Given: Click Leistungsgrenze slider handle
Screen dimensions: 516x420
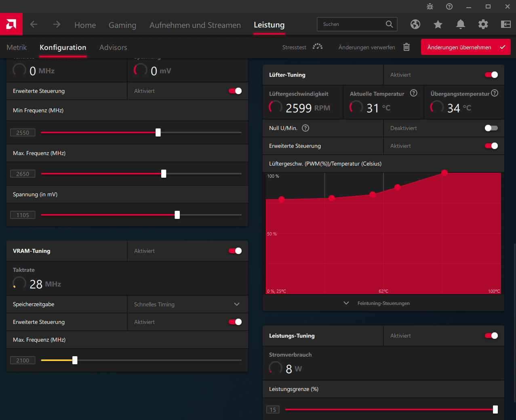Looking at the screenshot, I should [x=495, y=409].
